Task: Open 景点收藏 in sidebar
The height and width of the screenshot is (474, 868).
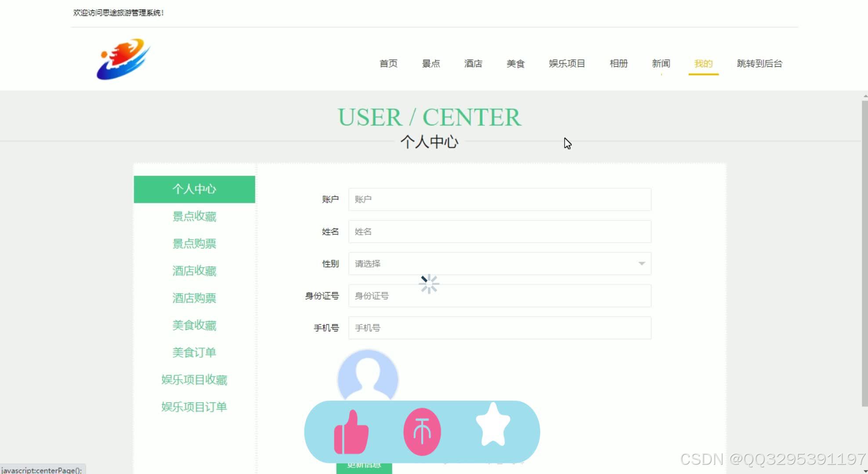Action: [x=194, y=216]
